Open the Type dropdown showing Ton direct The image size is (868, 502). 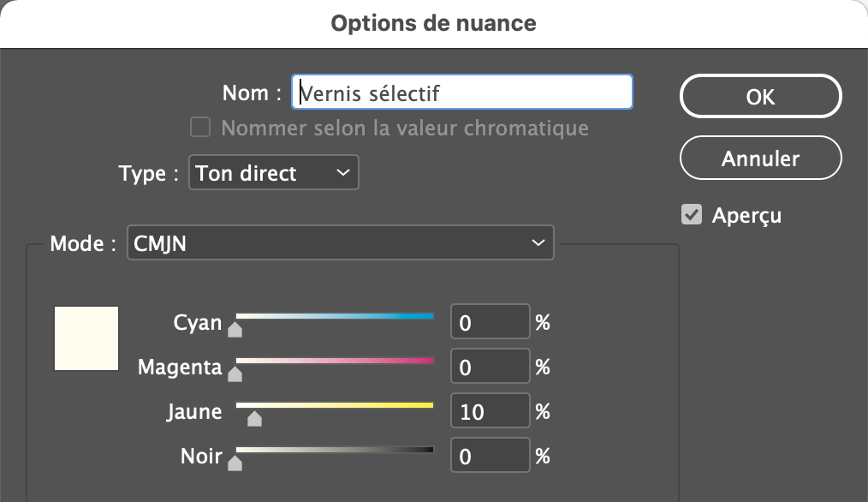point(272,173)
